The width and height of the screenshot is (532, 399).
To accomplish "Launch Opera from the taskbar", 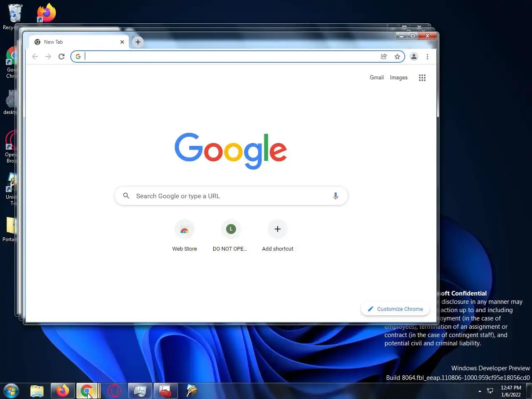I will (114, 391).
